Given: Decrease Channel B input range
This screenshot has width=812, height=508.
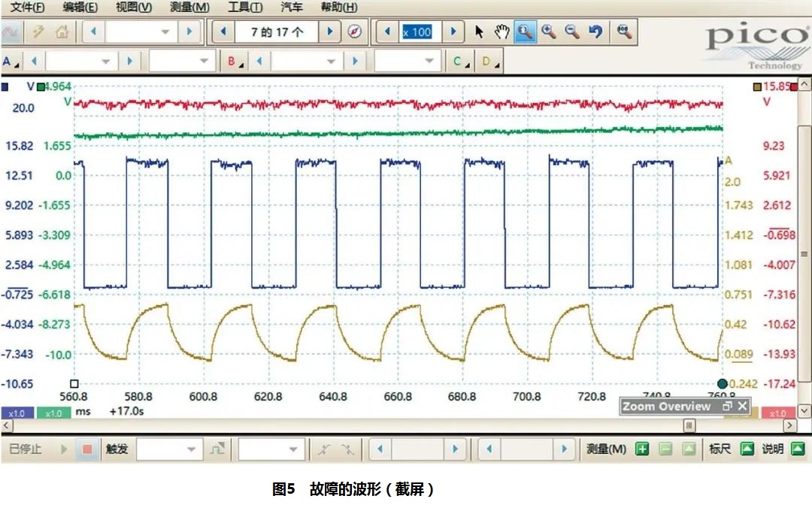Looking at the screenshot, I should pos(259,61).
